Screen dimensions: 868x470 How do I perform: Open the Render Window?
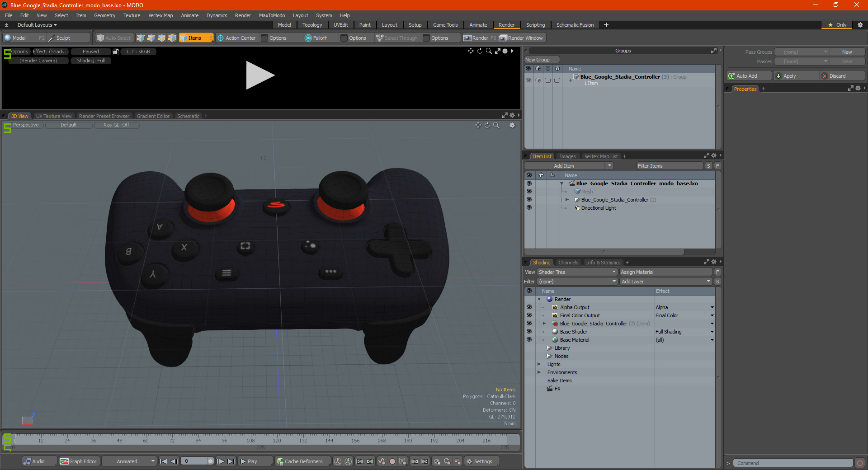pos(521,38)
